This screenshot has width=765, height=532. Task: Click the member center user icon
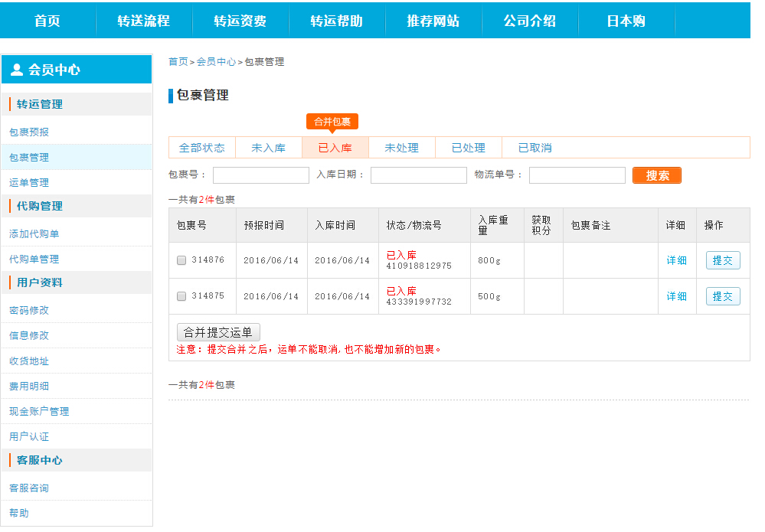[17, 70]
